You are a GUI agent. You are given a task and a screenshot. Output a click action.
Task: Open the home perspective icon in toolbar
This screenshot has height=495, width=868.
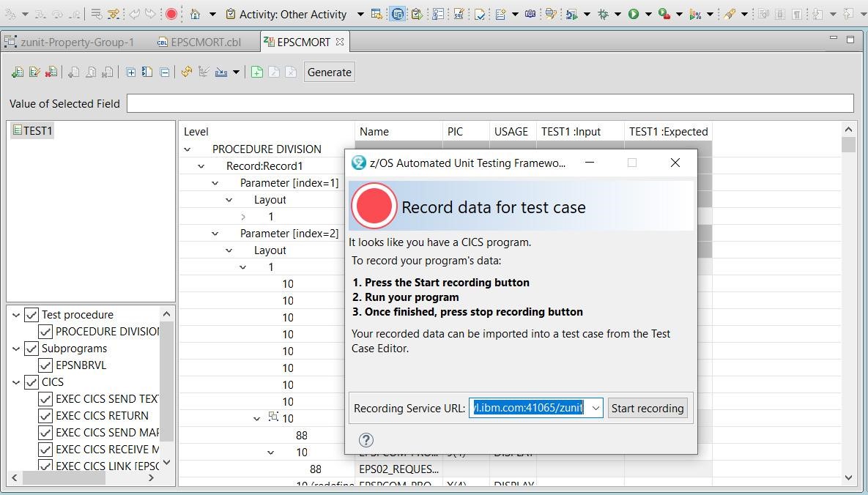(x=195, y=15)
